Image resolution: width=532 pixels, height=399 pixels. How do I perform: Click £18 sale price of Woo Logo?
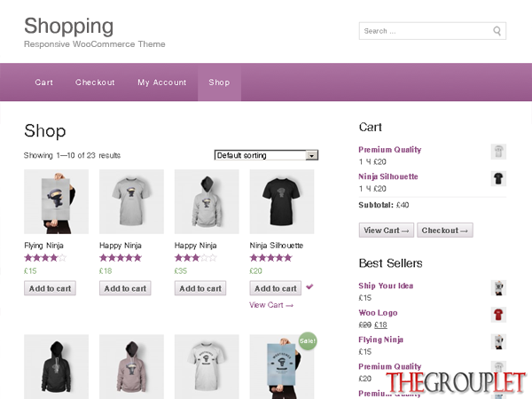[380, 325]
